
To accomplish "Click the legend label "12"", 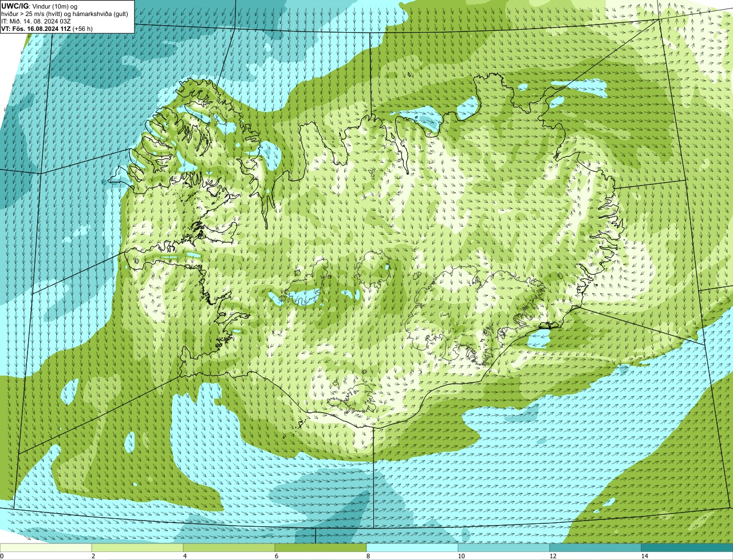I will tap(553, 556).
